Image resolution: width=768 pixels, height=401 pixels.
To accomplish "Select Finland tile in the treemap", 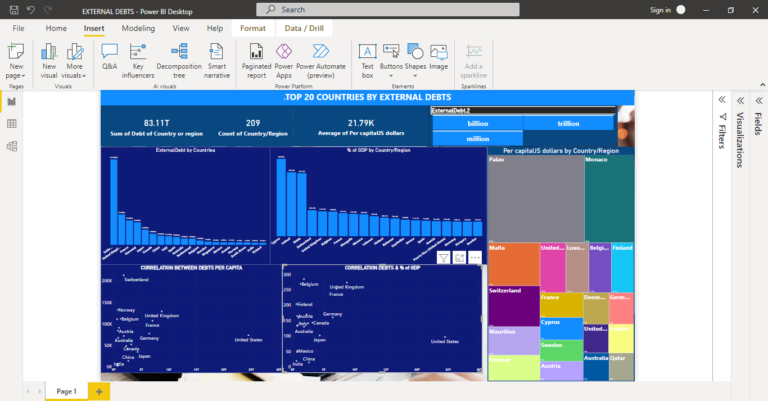I will point(622,267).
